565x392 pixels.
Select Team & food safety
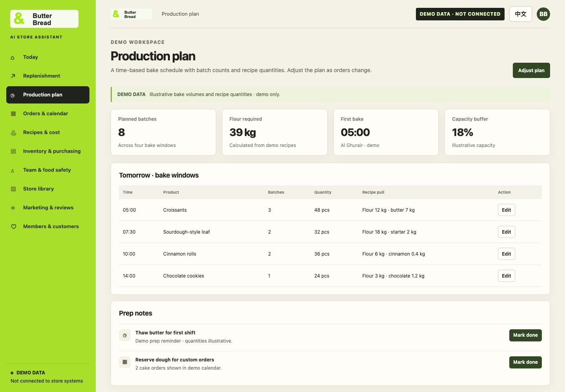pos(48,170)
